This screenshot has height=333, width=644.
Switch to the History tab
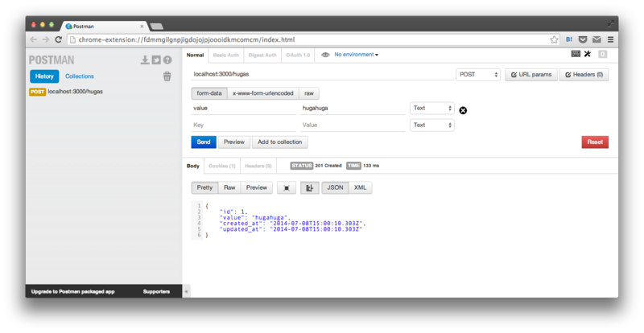[x=44, y=76]
